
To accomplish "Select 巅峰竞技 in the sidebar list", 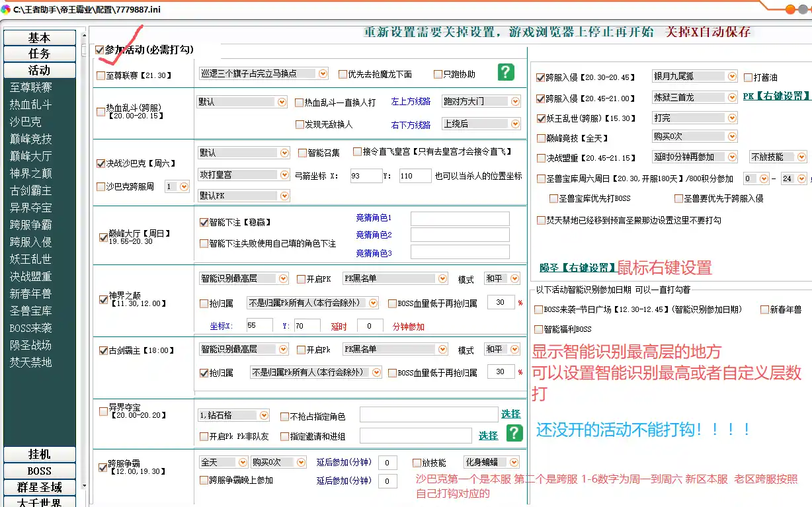I will (31, 139).
